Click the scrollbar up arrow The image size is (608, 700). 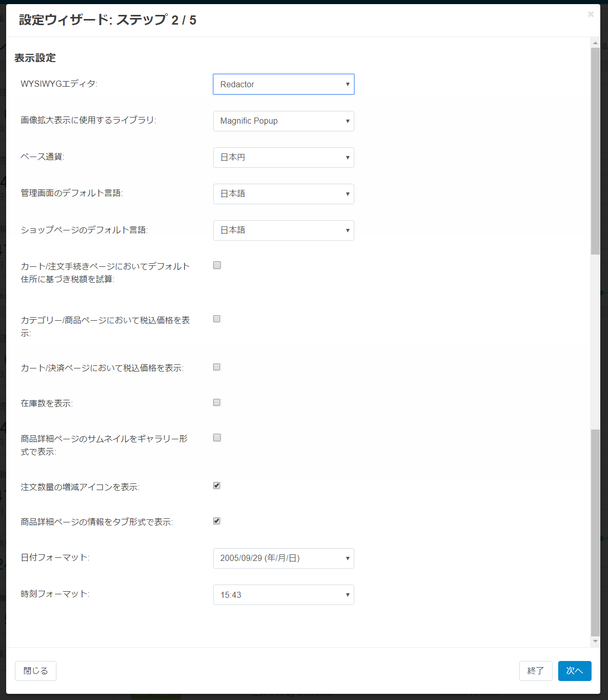595,43
